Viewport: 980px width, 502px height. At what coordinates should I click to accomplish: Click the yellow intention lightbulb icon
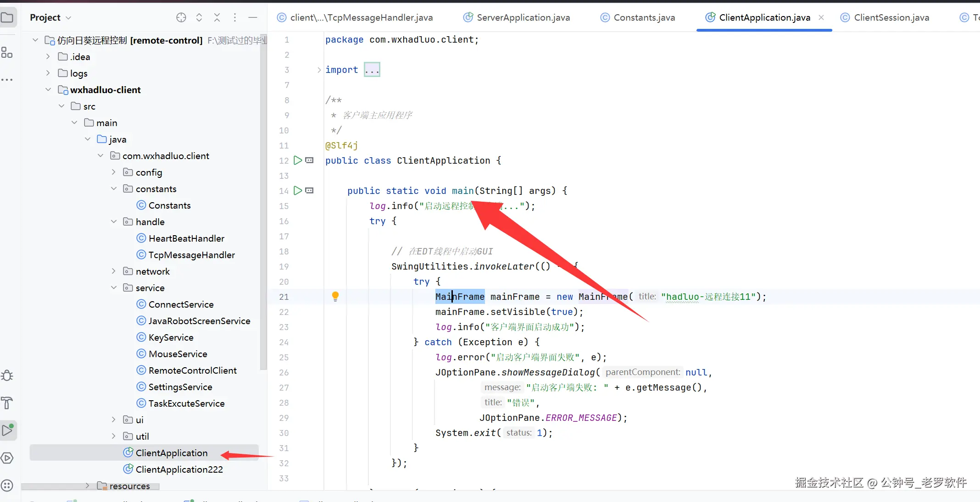pyautogui.click(x=335, y=296)
